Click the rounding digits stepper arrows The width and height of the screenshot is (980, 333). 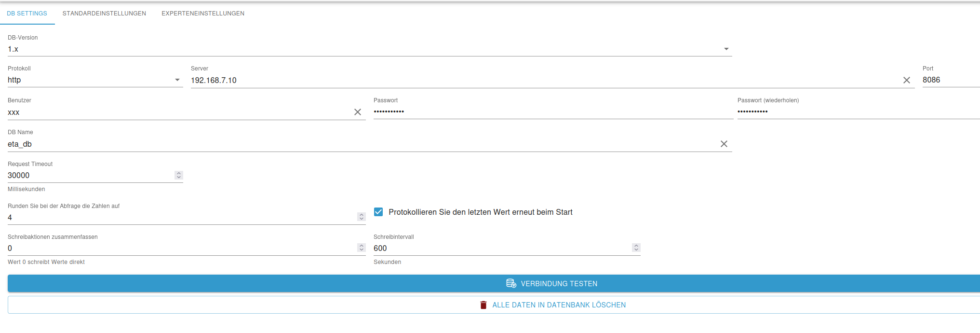tap(362, 217)
